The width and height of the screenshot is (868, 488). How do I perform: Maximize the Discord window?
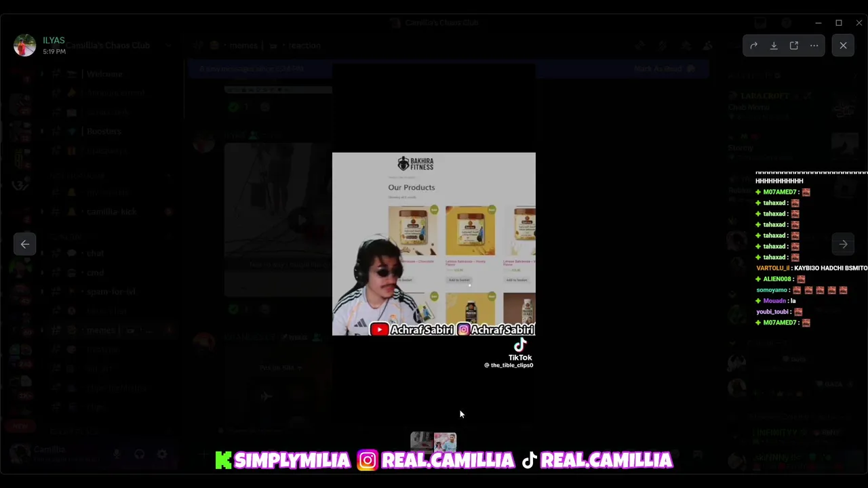[x=839, y=23]
